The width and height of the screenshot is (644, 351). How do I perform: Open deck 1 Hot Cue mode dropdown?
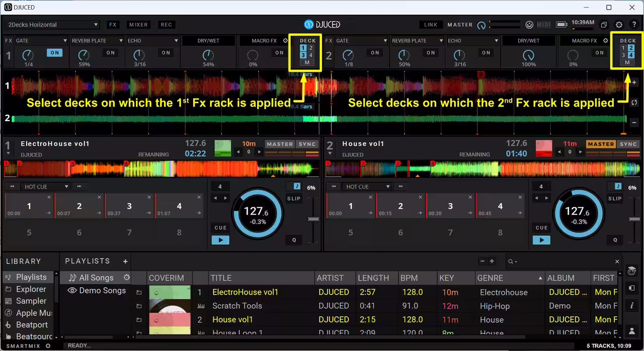pyautogui.click(x=46, y=187)
